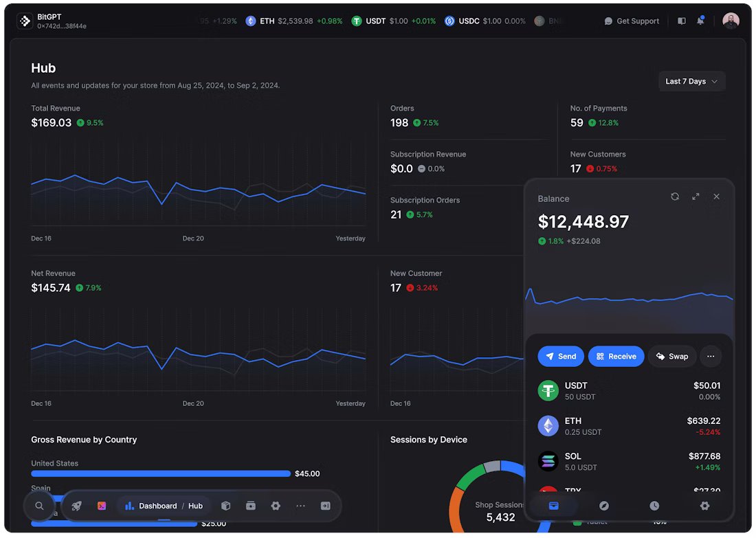Click the USDT ticker icon in top bar

pos(356,21)
